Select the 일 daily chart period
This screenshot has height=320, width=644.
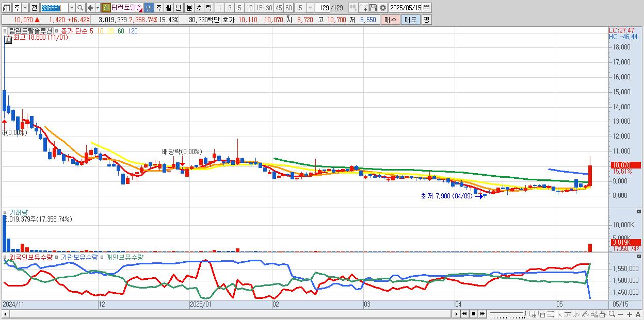pyautogui.click(x=149, y=8)
